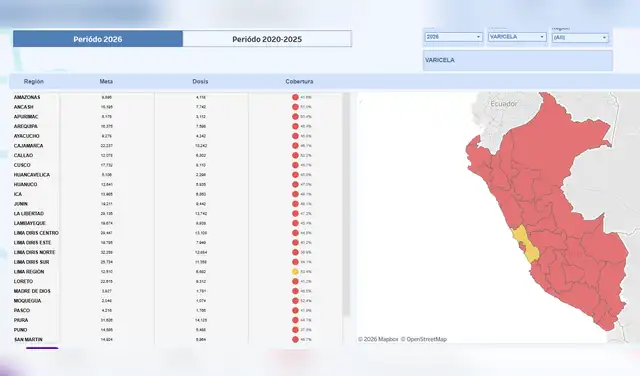Click the Cobertura column header
This screenshot has width=640, height=376.
pyautogui.click(x=299, y=82)
